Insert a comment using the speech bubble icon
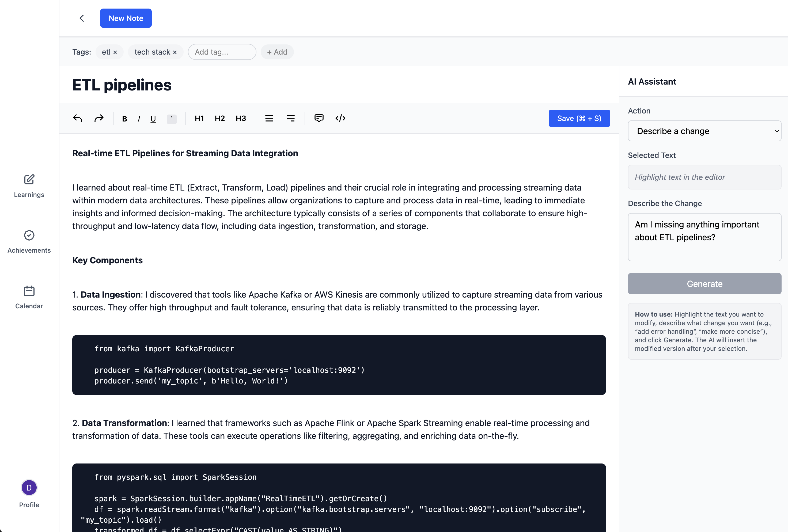 coord(319,118)
